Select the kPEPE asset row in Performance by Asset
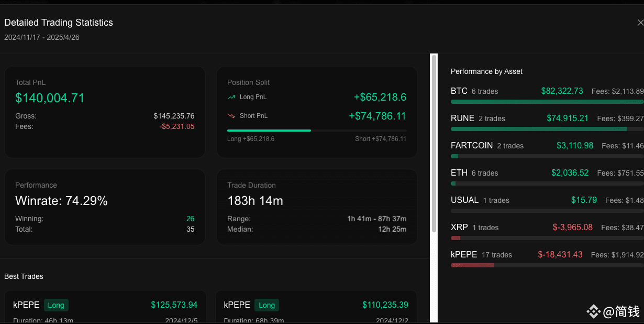This screenshot has height=324, width=644. point(464,254)
